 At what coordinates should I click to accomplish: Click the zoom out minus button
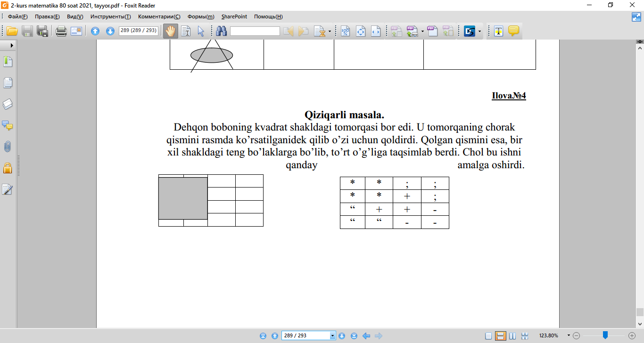[x=576, y=336]
